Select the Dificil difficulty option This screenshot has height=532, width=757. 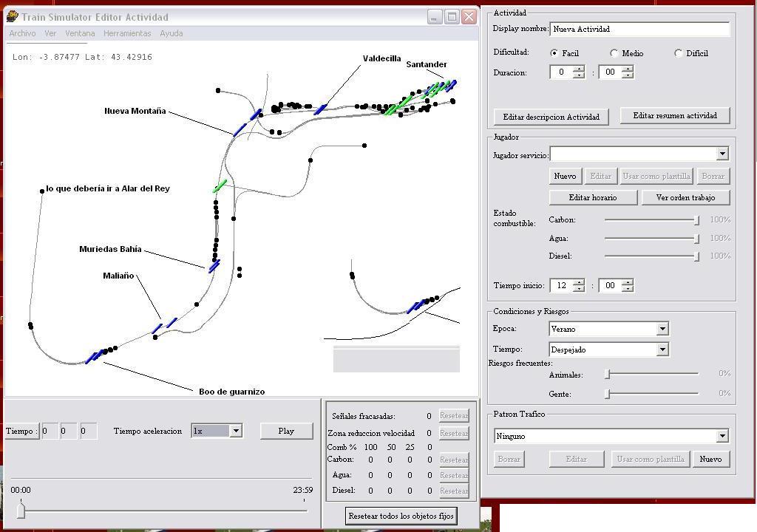click(678, 53)
